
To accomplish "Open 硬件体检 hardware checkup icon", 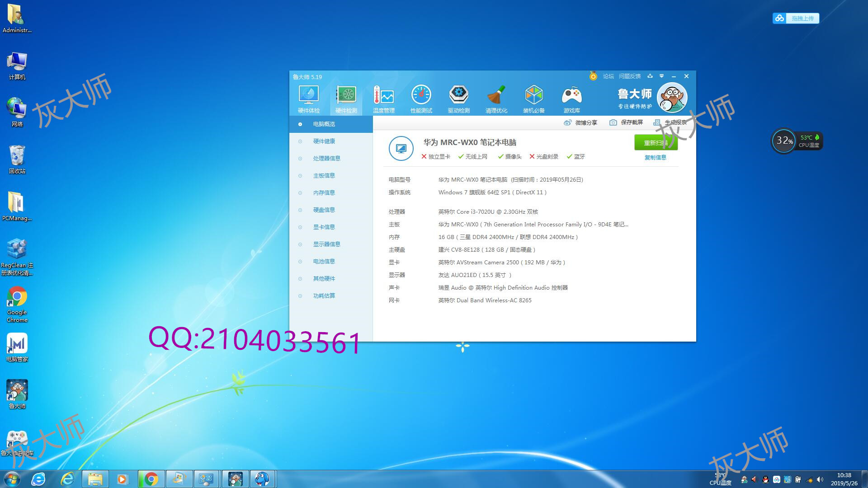I will click(x=309, y=99).
